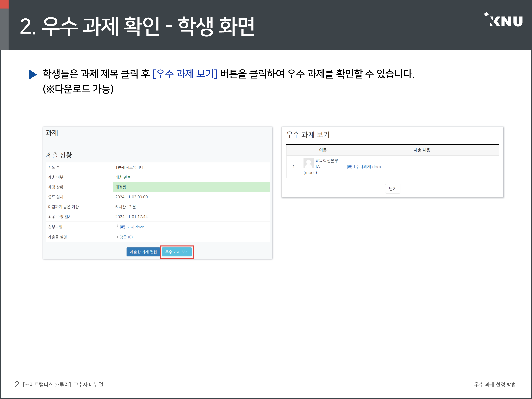Viewport: 532px width, 399px height.
Task: Open the 과제.docx attachment link
Action: [135, 227]
